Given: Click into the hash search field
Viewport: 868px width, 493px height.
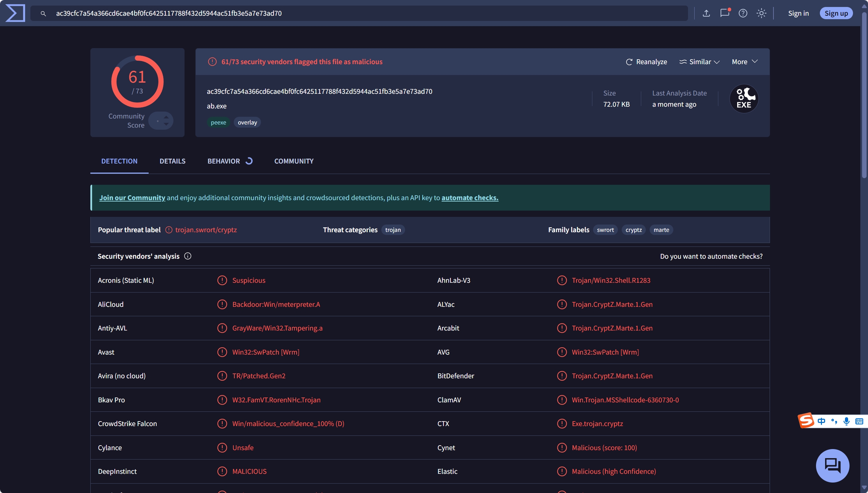Looking at the screenshot, I should coord(359,13).
